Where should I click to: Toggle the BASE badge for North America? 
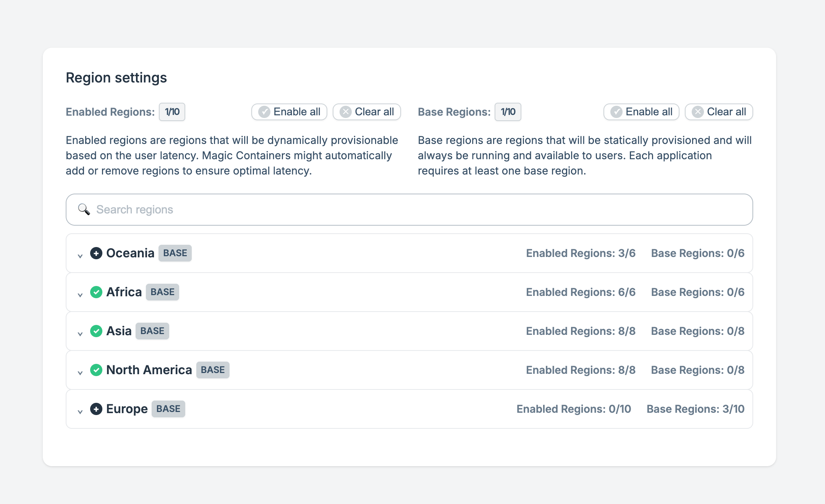(x=213, y=370)
